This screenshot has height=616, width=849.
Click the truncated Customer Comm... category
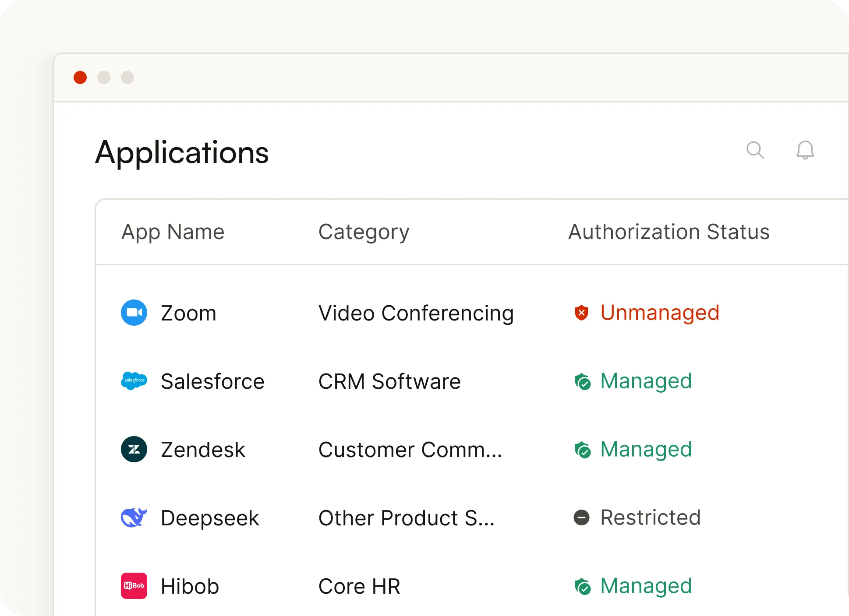point(410,450)
